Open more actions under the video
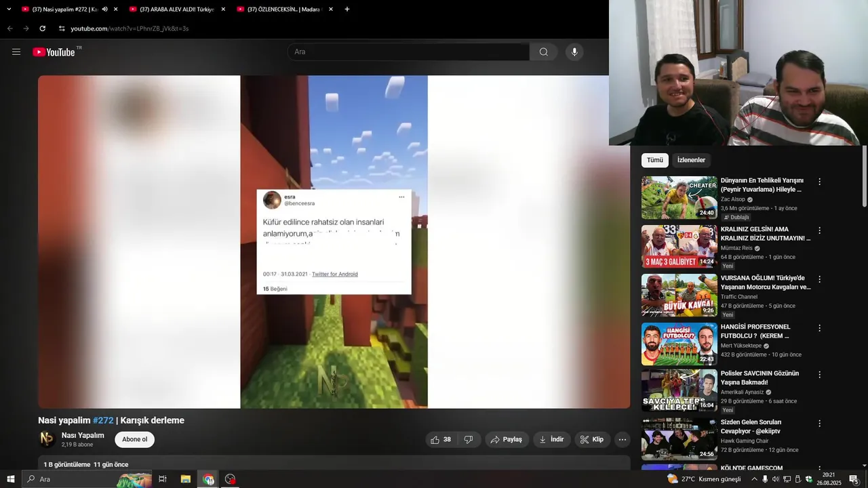The image size is (868, 488). [622, 439]
